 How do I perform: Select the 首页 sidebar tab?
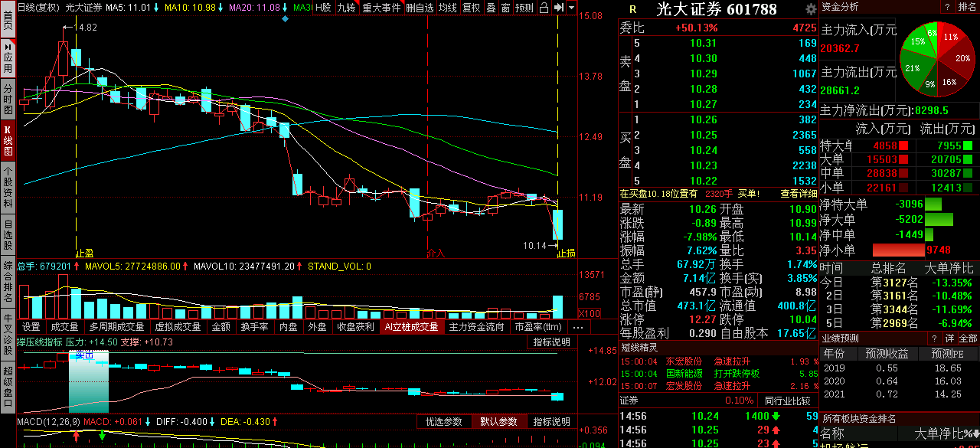click(8, 21)
